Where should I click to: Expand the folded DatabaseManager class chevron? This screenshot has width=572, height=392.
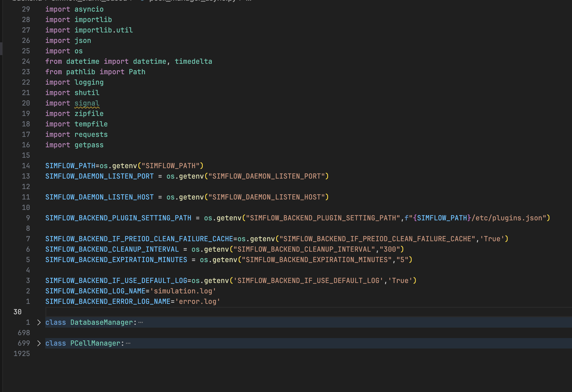tap(39, 322)
